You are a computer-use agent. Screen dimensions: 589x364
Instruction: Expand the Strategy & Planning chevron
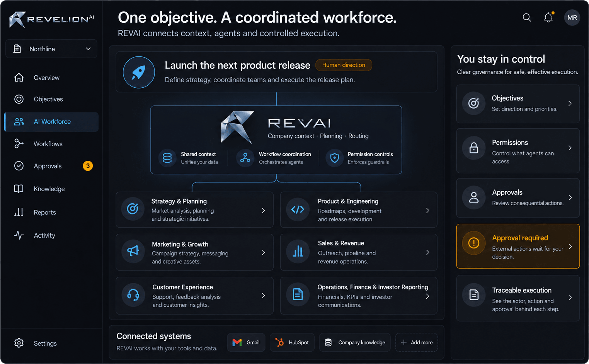pyautogui.click(x=263, y=211)
